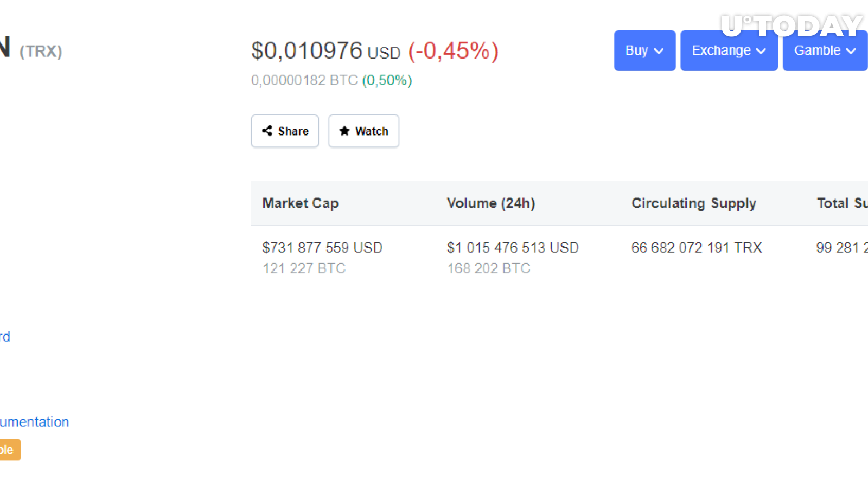Select the 168 202 BTC volume

489,268
